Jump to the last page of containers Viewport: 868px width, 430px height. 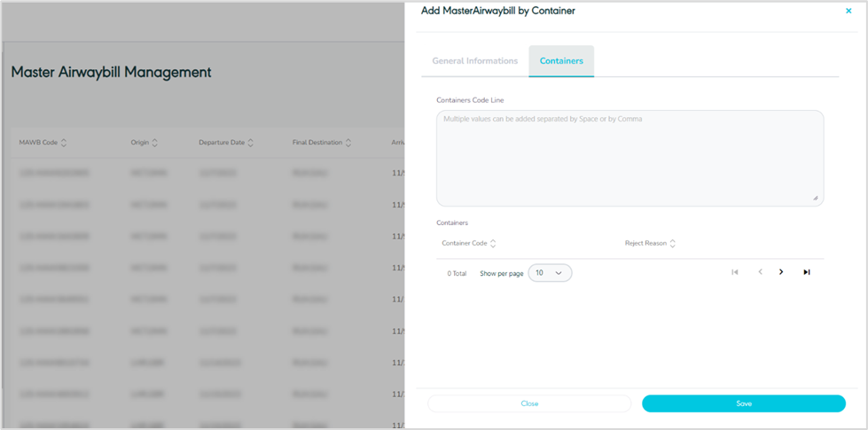click(807, 272)
